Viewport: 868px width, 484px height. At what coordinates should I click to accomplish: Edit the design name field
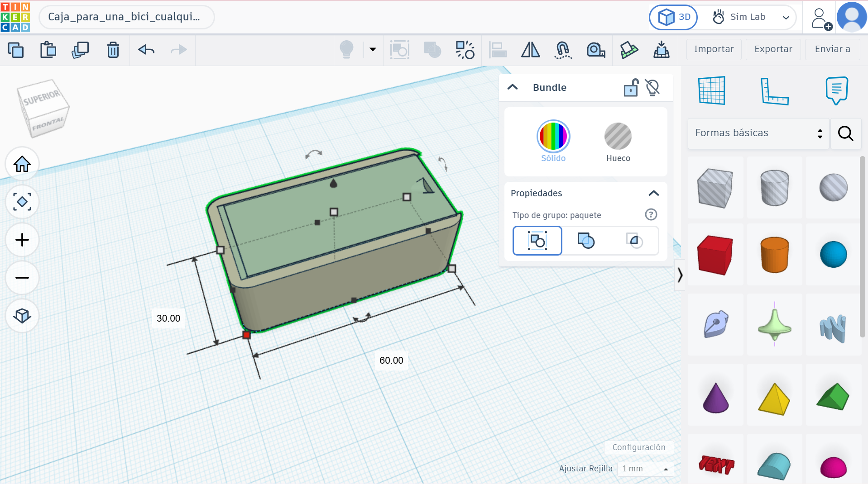coord(126,17)
